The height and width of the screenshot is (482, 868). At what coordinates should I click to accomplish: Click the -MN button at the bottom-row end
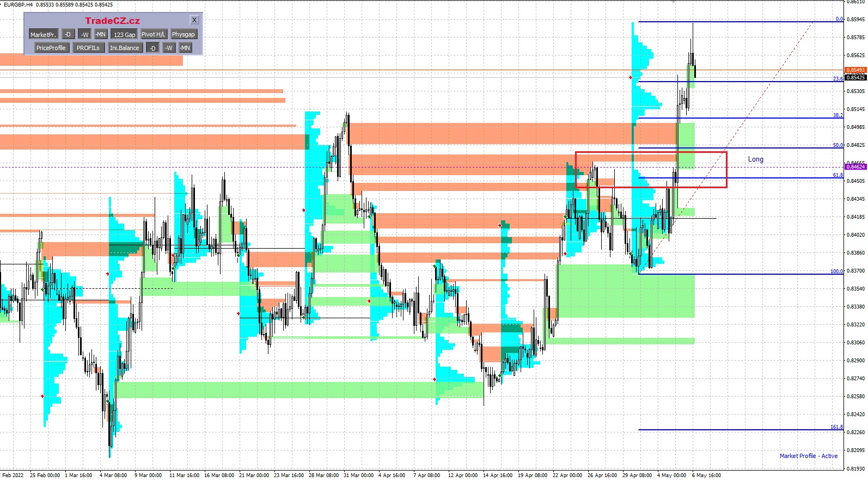click(185, 48)
